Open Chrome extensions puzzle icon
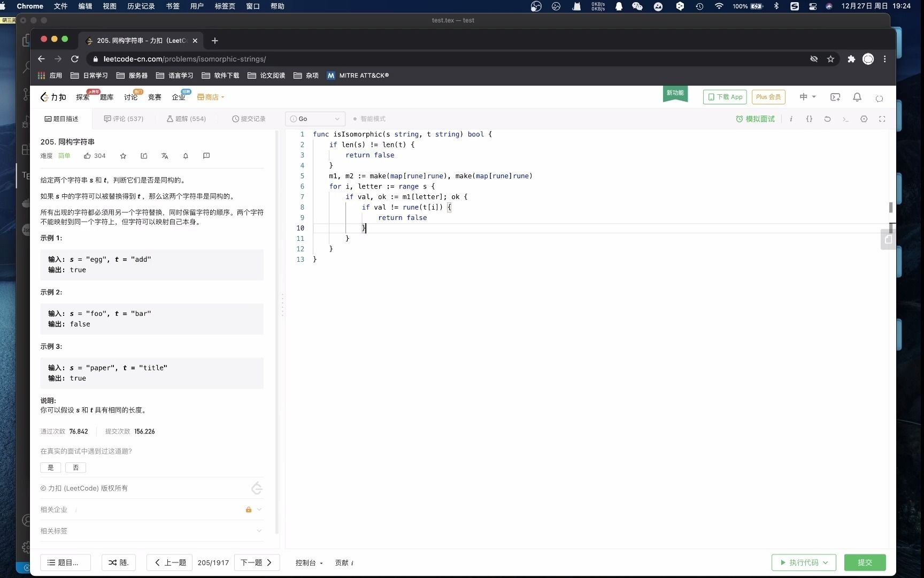This screenshot has height=578, width=924. [851, 59]
